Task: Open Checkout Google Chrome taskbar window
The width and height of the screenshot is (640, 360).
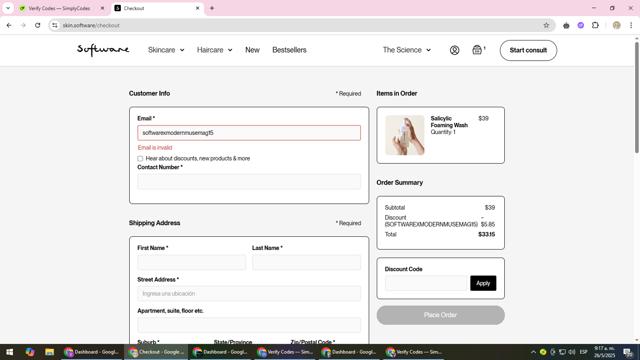Action: coord(156,352)
